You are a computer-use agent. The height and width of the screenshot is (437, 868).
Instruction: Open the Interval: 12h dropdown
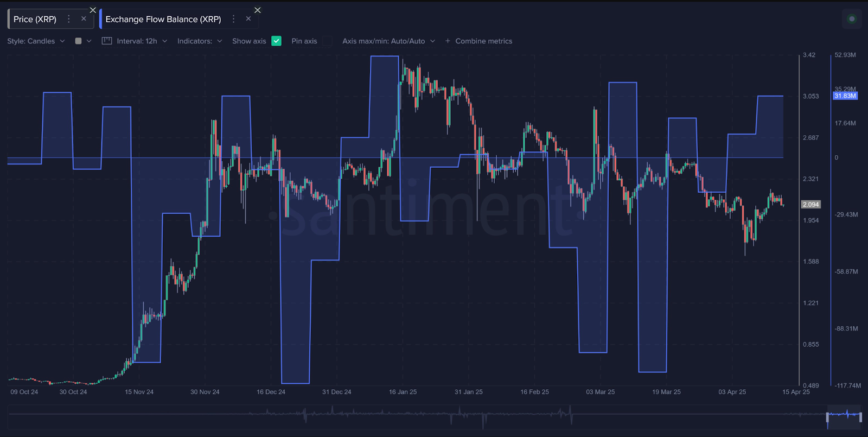click(x=142, y=41)
